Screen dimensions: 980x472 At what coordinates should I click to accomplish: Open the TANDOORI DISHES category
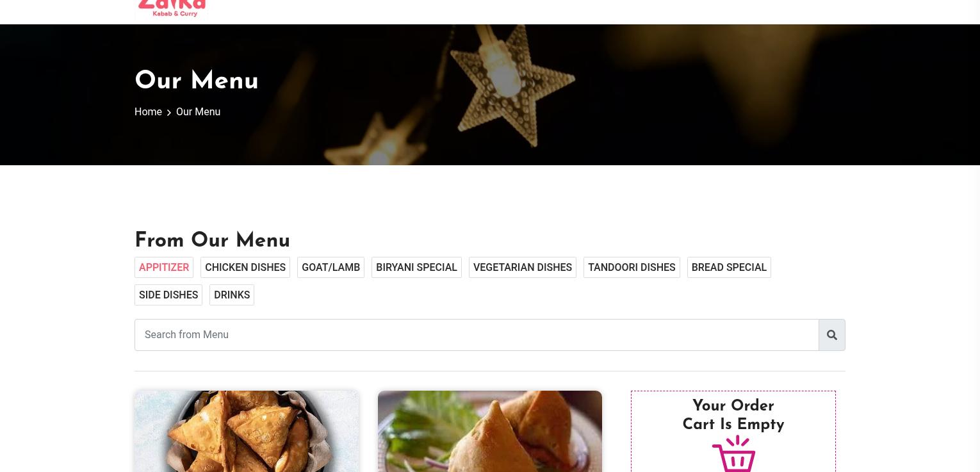(x=632, y=268)
